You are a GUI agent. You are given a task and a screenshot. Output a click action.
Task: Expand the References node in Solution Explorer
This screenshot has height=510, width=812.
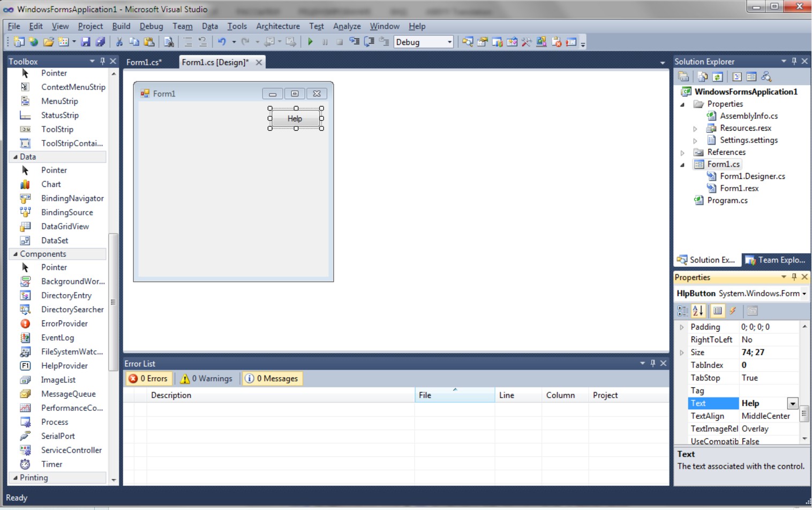[x=682, y=153]
